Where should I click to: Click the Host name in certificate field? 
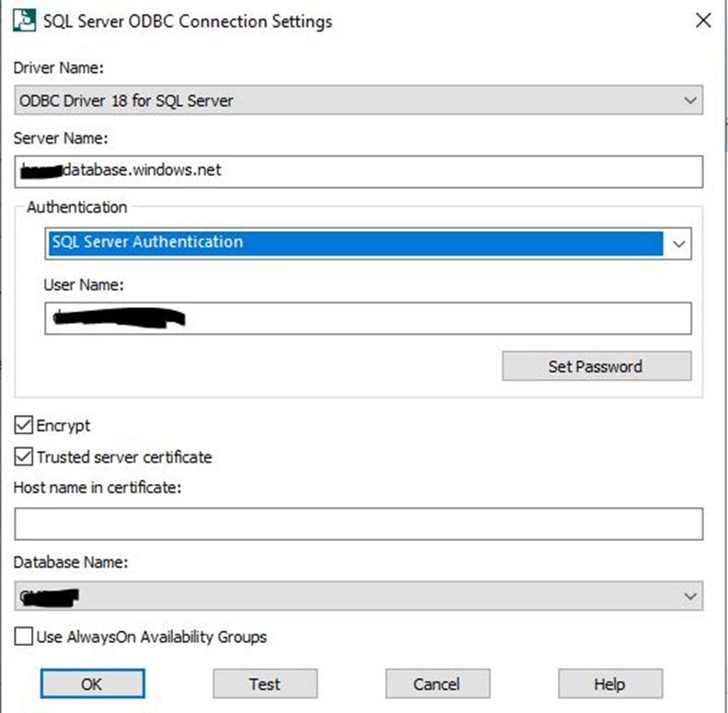(359, 523)
